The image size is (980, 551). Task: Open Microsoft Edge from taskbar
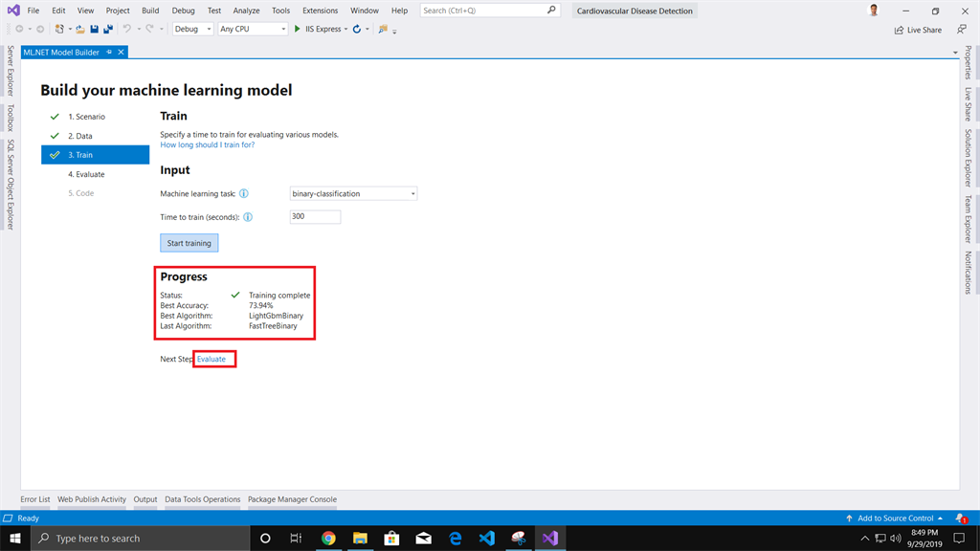[x=456, y=538]
